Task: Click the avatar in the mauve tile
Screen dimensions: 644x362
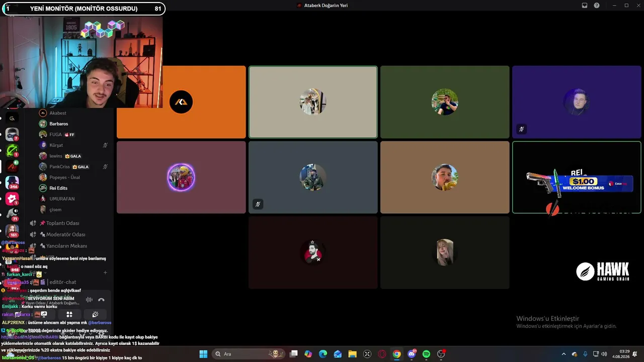Action: [x=181, y=177]
